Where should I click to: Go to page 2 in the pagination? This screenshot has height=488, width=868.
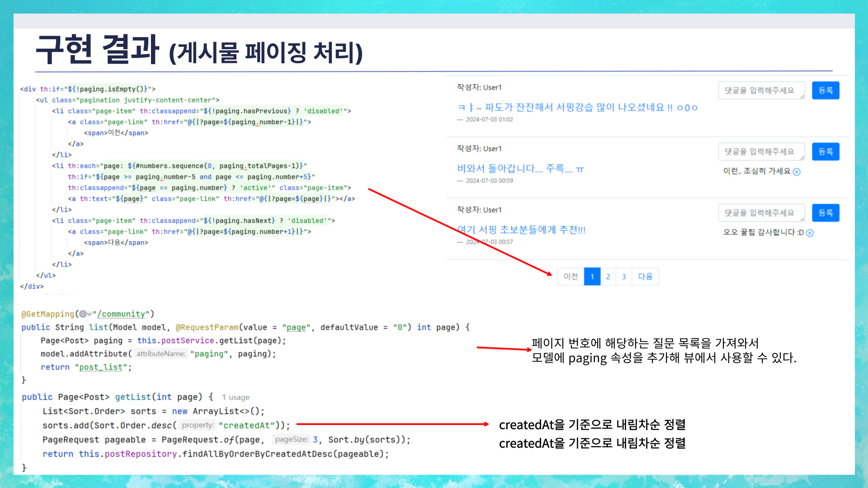click(608, 277)
